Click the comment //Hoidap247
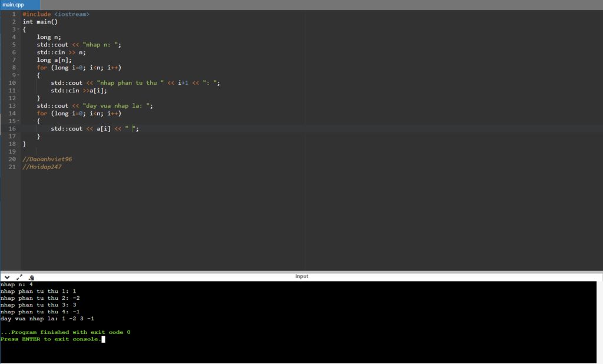 42,167
